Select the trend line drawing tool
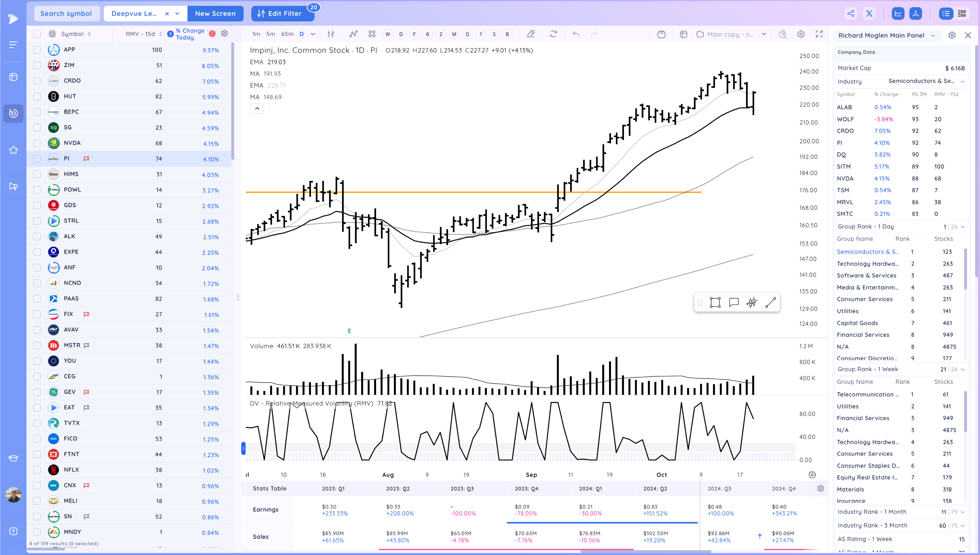 pos(770,303)
